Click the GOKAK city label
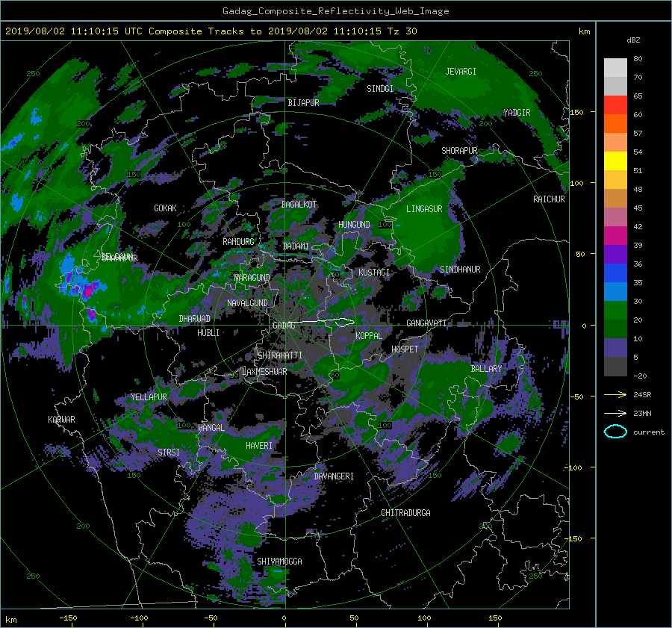672x628 pixels. (166, 208)
